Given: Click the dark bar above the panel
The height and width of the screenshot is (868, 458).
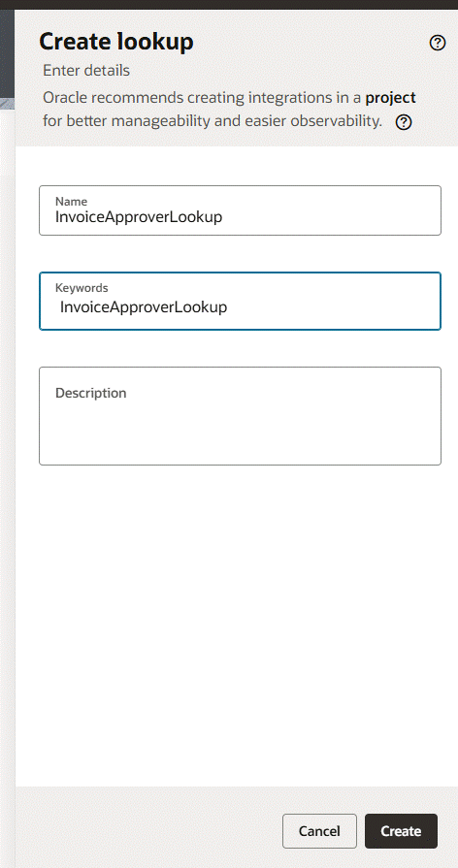Looking at the screenshot, I should 229,5.
